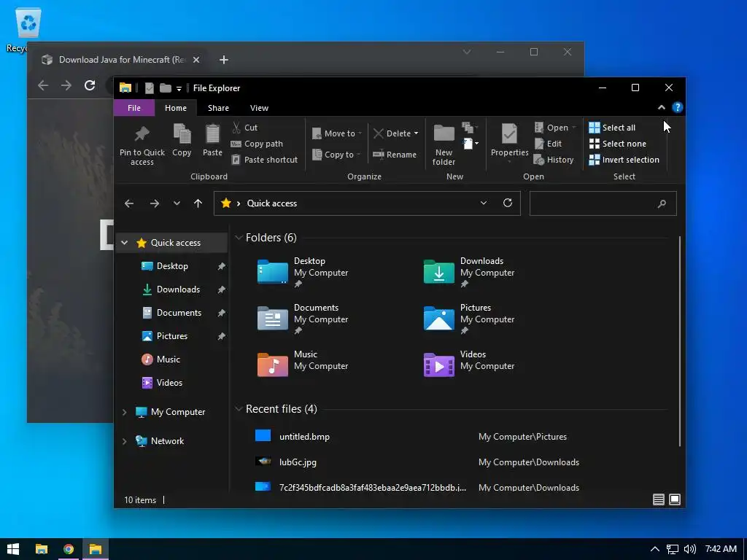
Task: Switch to the Share ribbon tab
Action: 218,108
